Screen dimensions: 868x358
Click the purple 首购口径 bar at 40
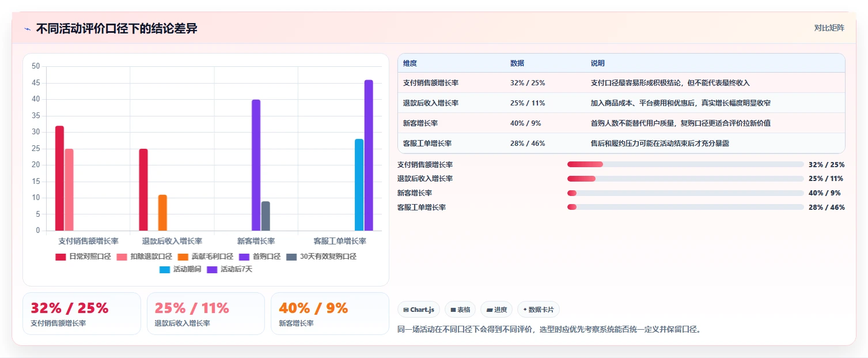(x=256, y=165)
